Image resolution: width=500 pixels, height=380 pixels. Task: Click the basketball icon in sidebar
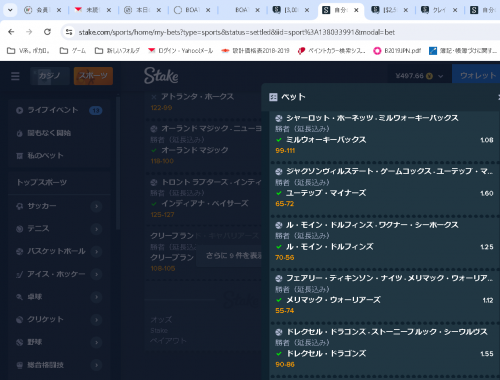[20, 251]
